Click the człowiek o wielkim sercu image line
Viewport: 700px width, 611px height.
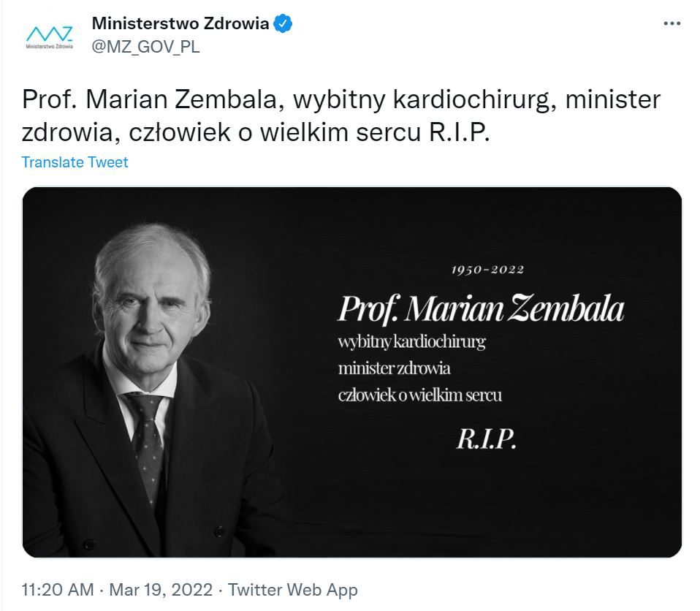point(420,395)
